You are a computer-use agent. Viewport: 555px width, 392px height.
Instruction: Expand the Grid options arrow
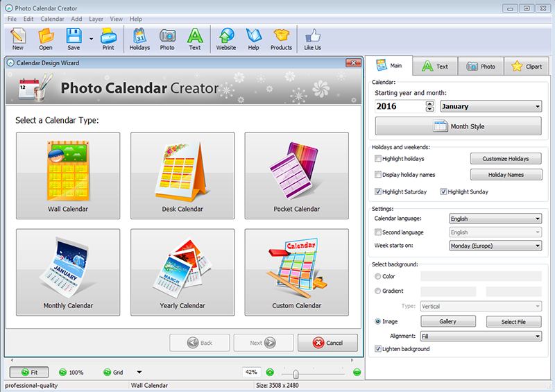(x=139, y=372)
